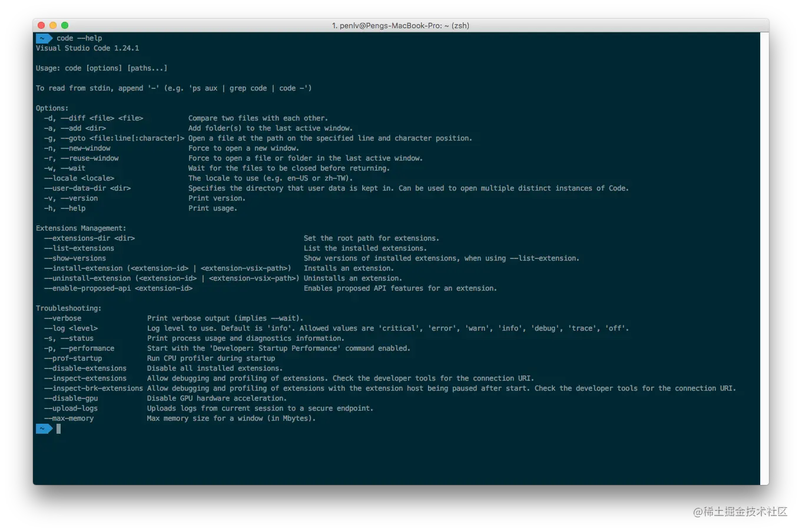Click the '-a, --add <dir>' option
The width and height of the screenshot is (802, 532).
75,128
